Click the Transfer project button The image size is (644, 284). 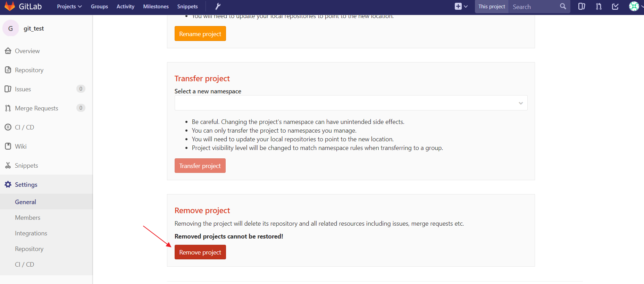click(x=200, y=166)
